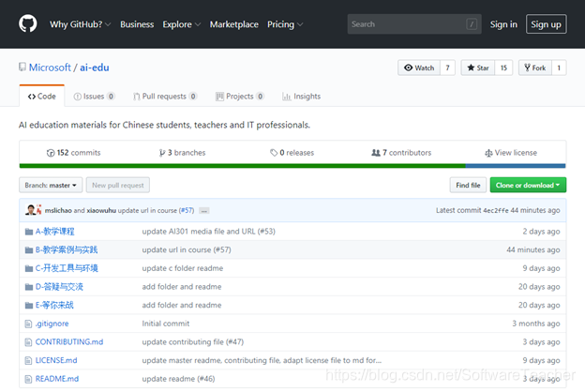The image size is (585, 392).
Task: Open the Clone or download dropdown
Action: pyautogui.click(x=528, y=185)
